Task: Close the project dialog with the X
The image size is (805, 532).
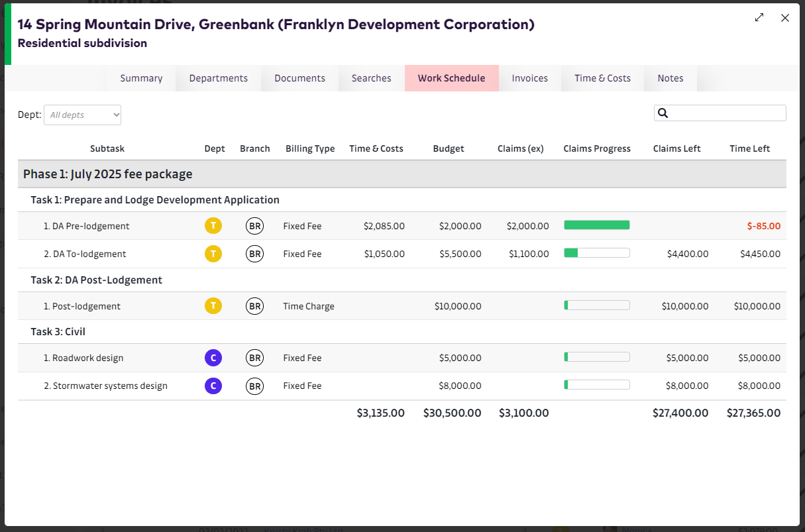Action: (x=785, y=18)
